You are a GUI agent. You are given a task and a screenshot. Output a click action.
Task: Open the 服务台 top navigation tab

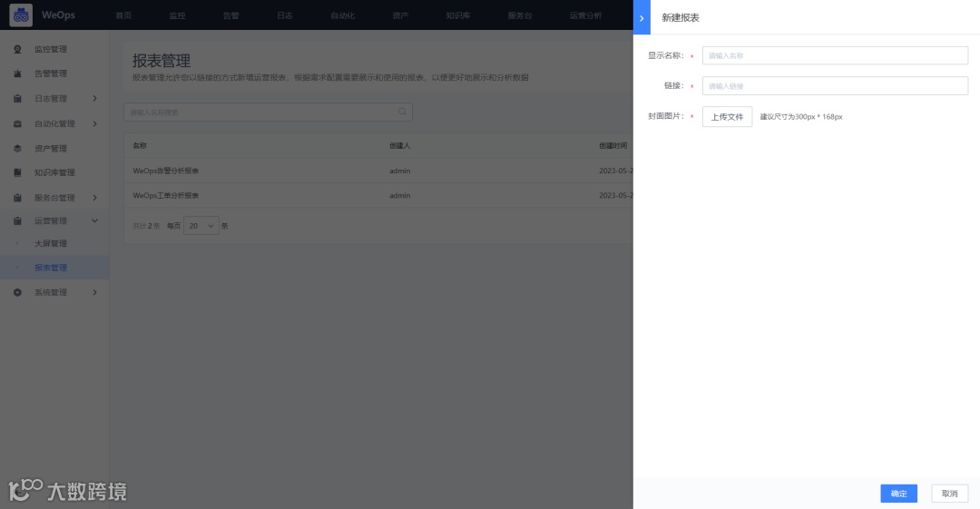tap(520, 15)
